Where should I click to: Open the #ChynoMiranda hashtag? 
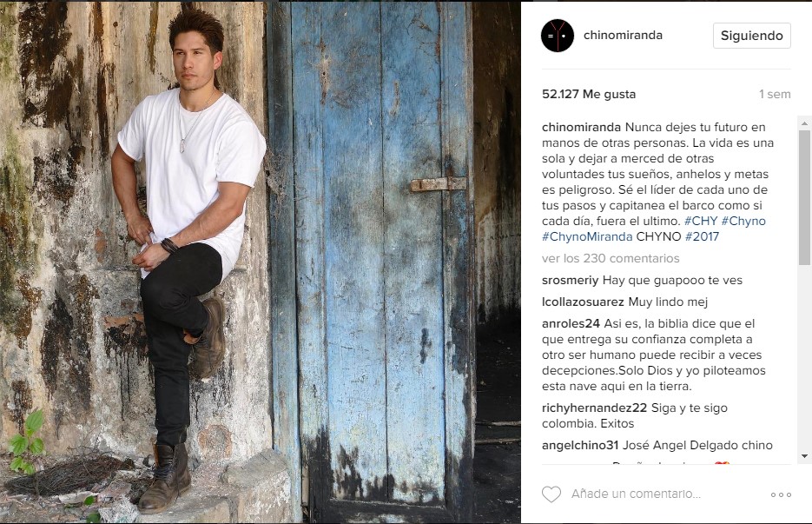pyautogui.click(x=587, y=236)
